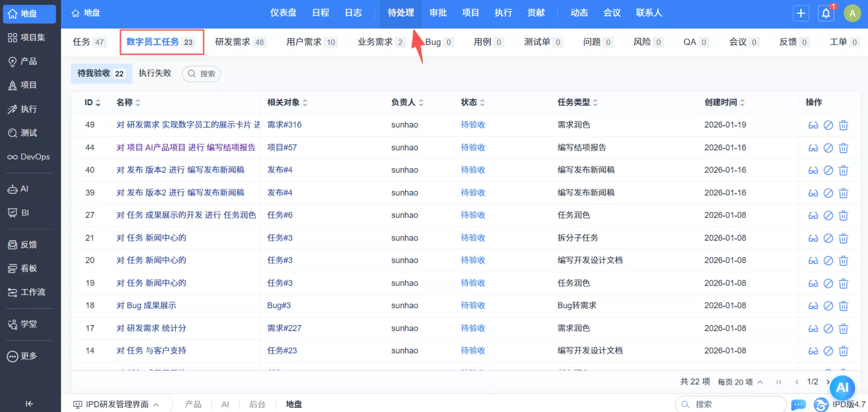Open the 每页 20 项 page-size dropdown
The height and width of the screenshot is (412, 868).
click(x=740, y=382)
